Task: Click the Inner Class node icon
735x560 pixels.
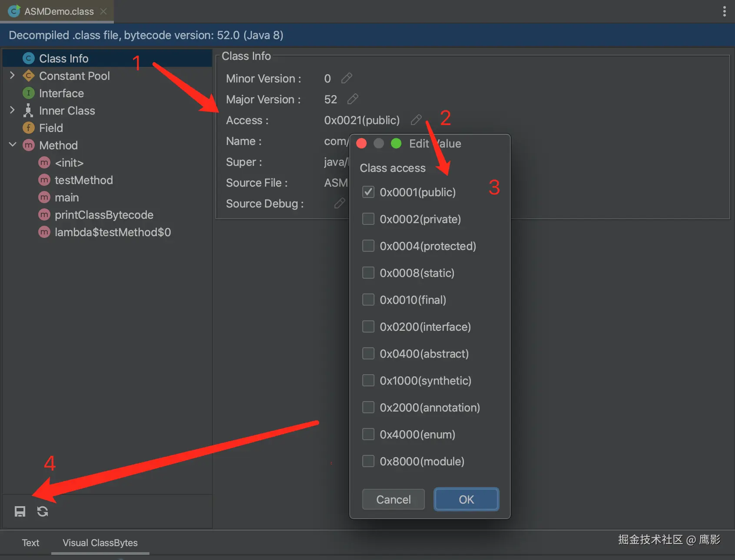Action: point(29,110)
